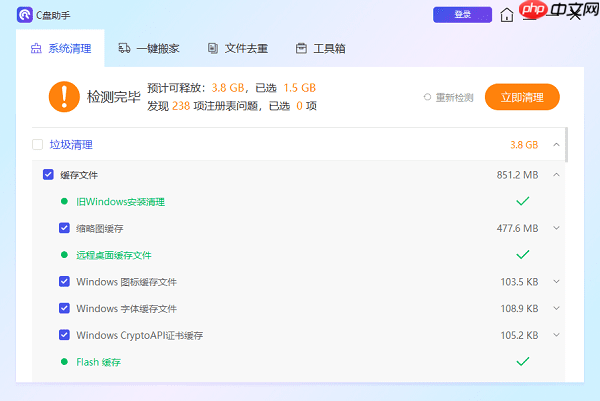Viewport: 600px width, 401px height.
Task: Expand Windows CryptoAPI证书缓存 row chevron
Action: [x=556, y=335]
